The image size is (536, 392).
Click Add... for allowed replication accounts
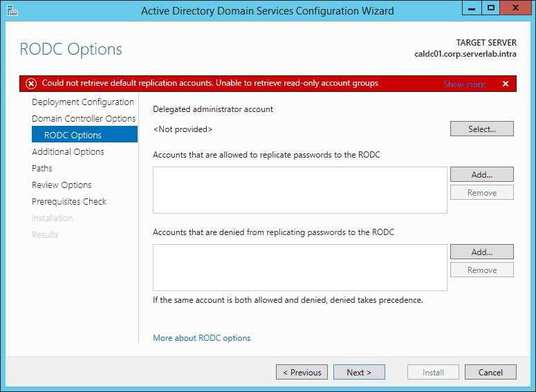click(481, 174)
